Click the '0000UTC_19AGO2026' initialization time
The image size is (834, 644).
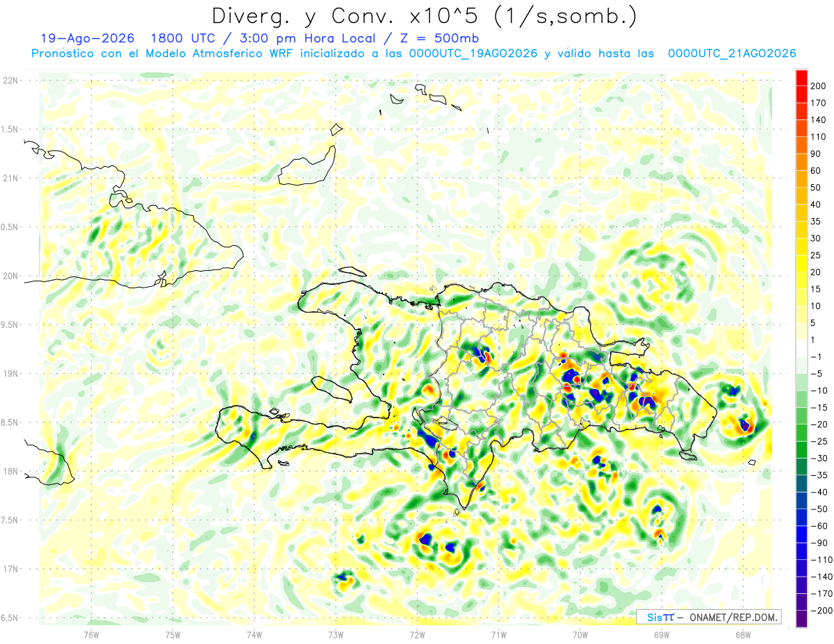[x=473, y=53]
